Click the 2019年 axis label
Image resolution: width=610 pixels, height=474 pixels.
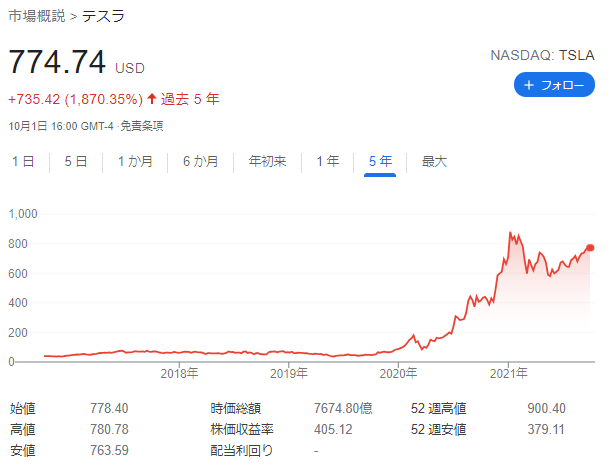coord(289,374)
